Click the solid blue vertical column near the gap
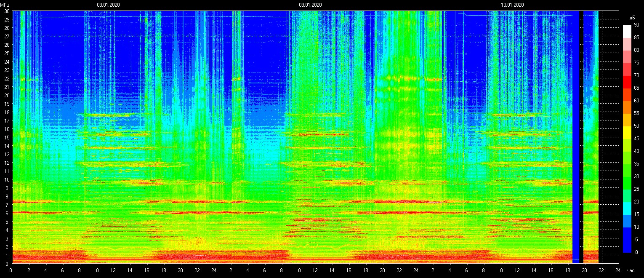Image resolution: width=644 pixels, height=278 pixels. coord(576,135)
